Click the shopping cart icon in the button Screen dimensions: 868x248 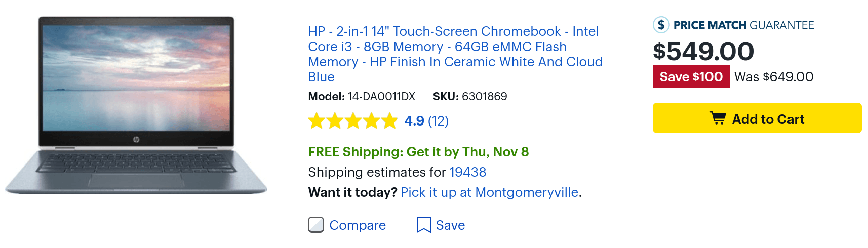(718, 118)
